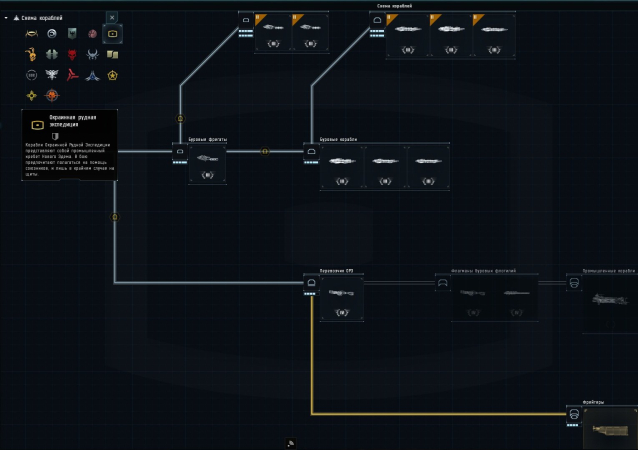This screenshot has height=450, width=638.
Task: Select the grey dotted-circle faction icon
Action: pyautogui.click(x=31, y=75)
